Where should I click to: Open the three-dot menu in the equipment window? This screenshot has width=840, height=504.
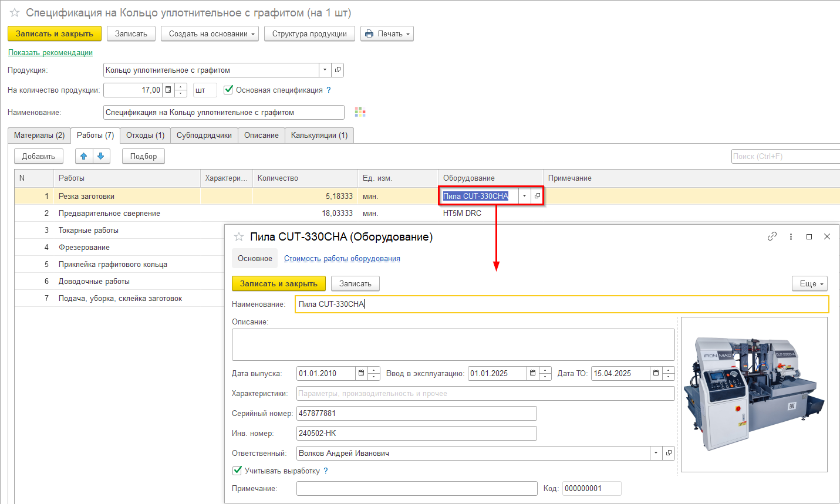click(x=791, y=236)
